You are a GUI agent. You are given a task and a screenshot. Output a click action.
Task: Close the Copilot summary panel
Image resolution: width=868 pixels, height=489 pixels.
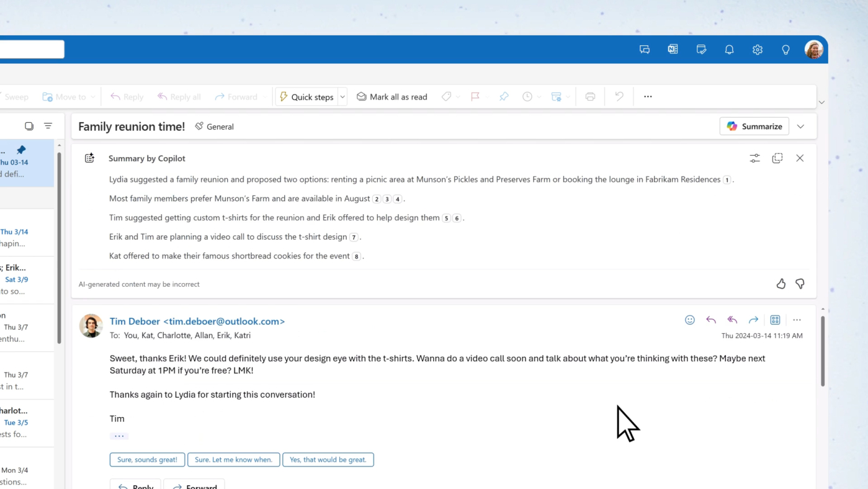[x=800, y=158]
